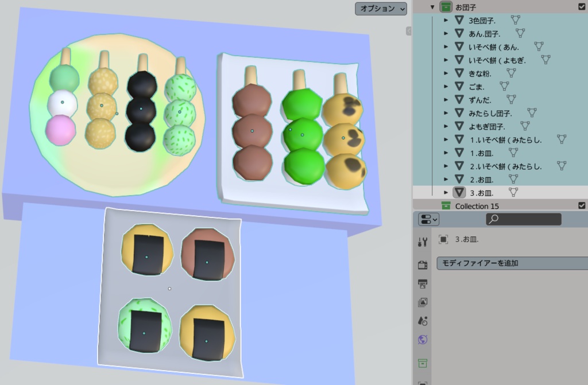
Task: Click the highlighted object icon of 3.お皿.
Action: [459, 193]
